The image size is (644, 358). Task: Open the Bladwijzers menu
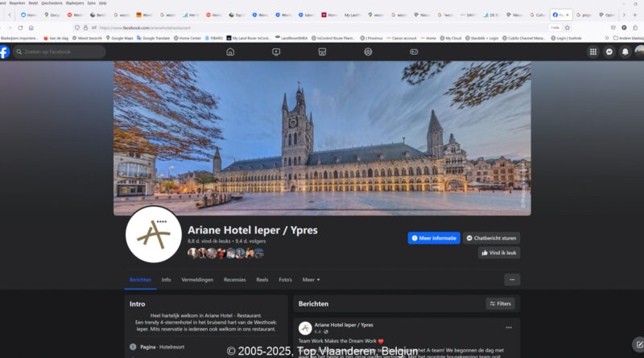pos(75,3)
